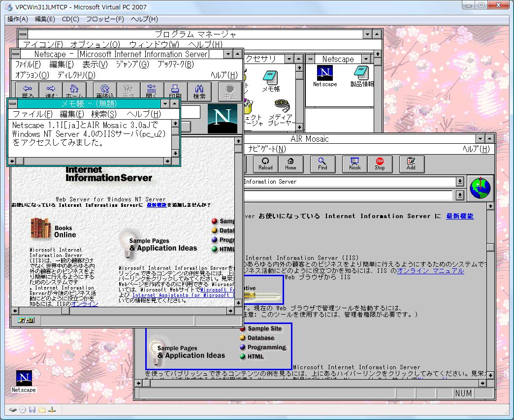This screenshot has height=420, width=514.
Task: Go back with Netscape's 戻る toolbar button
Action: (28, 91)
